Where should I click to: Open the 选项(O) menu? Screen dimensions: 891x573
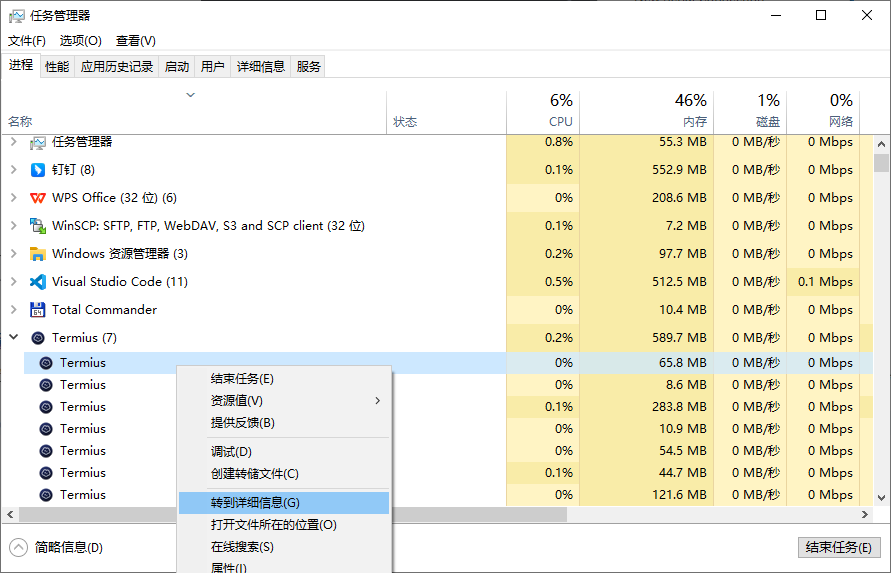click(x=81, y=41)
